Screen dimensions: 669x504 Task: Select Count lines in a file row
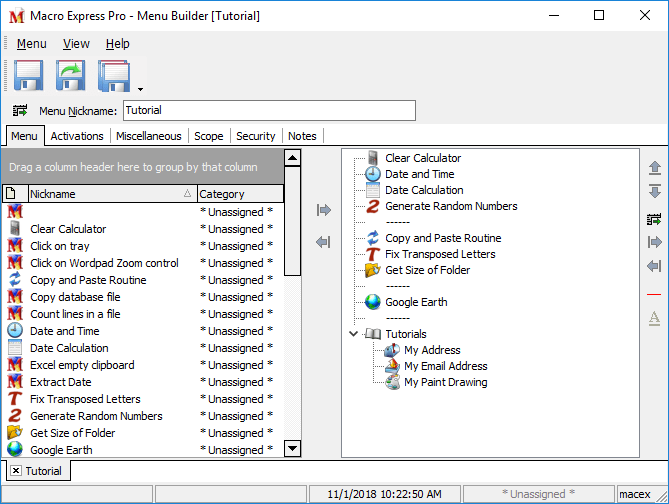[x=143, y=314]
